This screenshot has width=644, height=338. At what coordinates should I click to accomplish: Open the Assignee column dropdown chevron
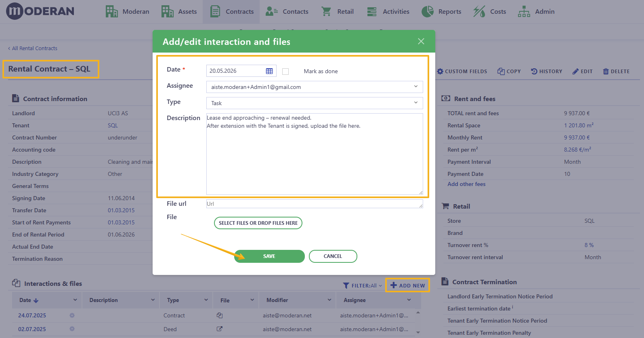pos(409,300)
